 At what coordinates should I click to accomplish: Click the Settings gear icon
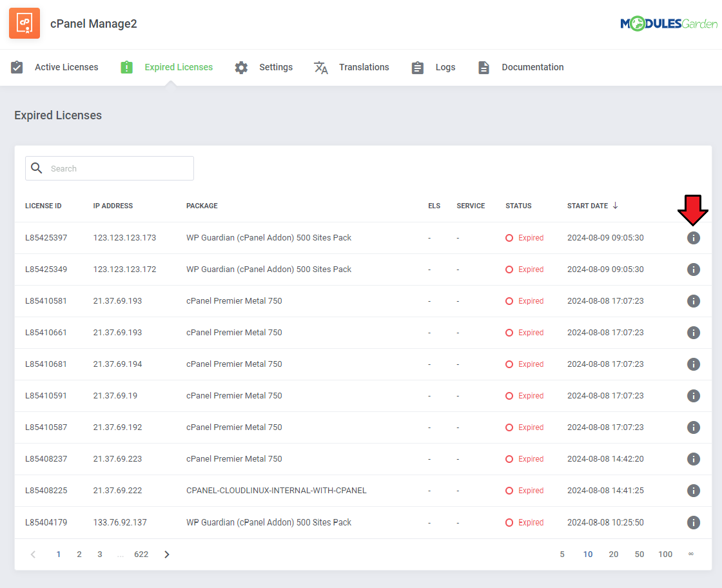pos(241,68)
